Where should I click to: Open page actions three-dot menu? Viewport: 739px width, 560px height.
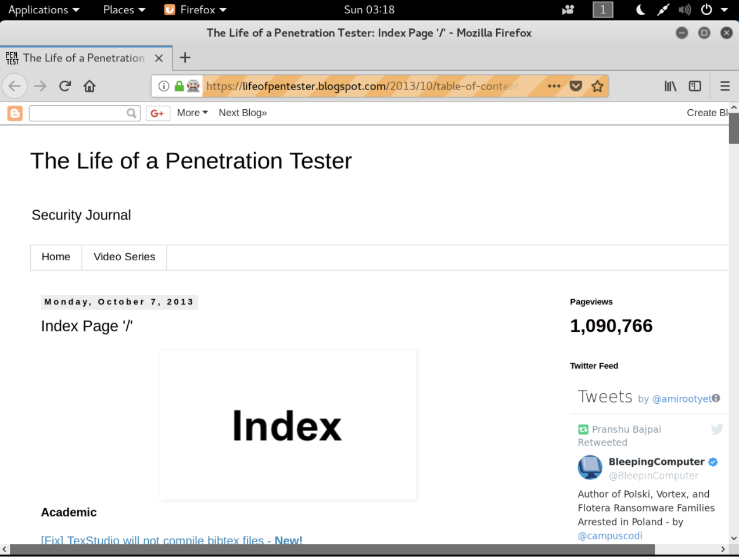tap(554, 86)
